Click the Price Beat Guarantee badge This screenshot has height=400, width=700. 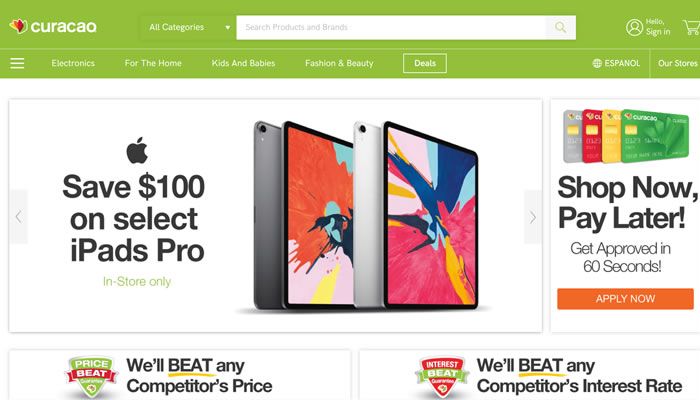coord(92,376)
